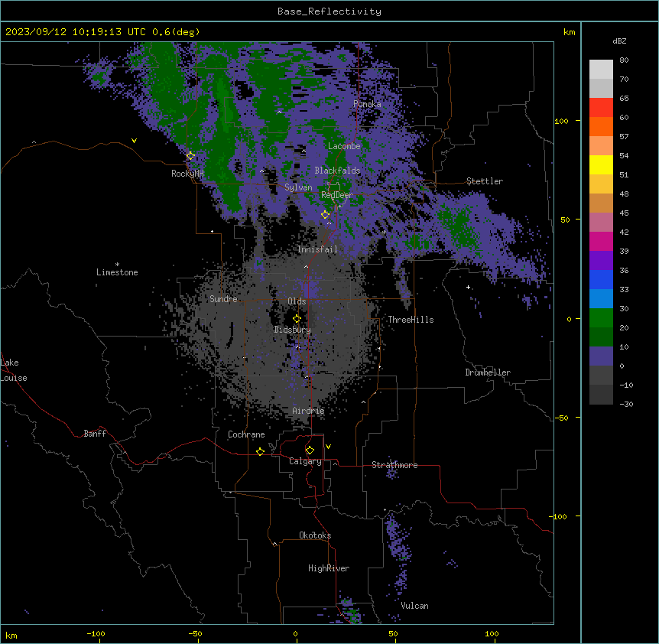The width and height of the screenshot is (659, 644).
Task: Select the magenta swatch in dBZ legend
Action: [x=601, y=241]
